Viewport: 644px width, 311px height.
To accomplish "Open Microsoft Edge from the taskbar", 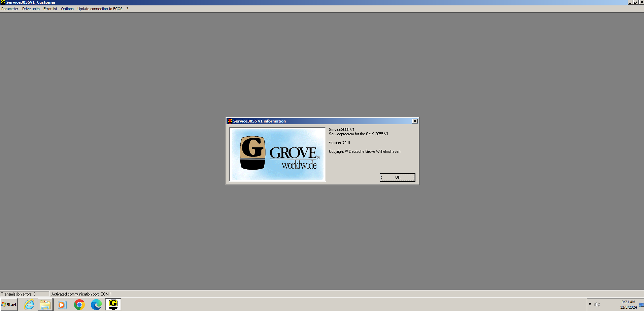I will (x=96, y=304).
